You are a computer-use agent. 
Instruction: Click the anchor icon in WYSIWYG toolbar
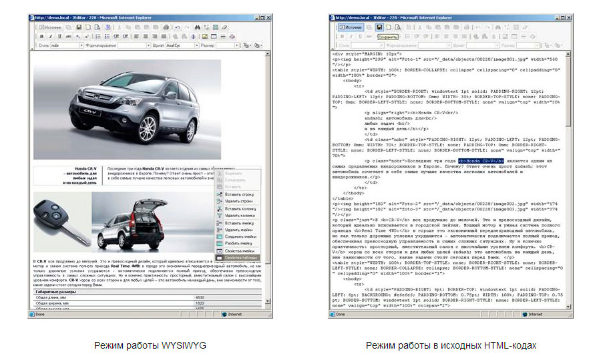(x=193, y=36)
